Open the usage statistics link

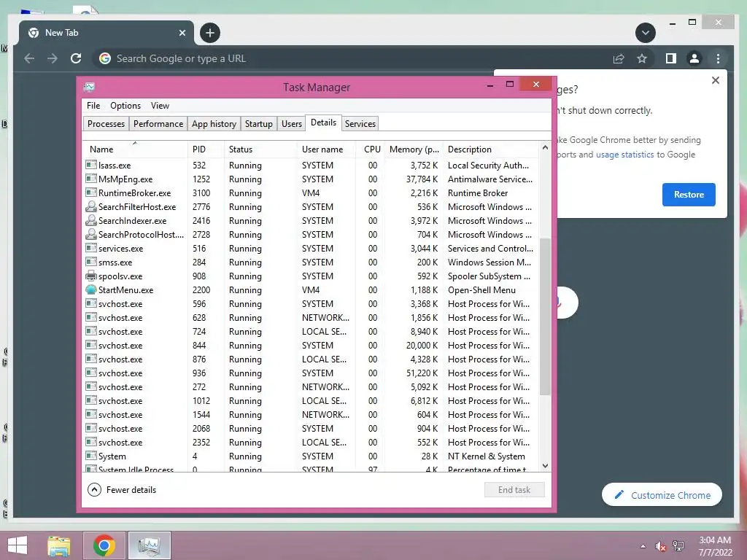coord(624,155)
